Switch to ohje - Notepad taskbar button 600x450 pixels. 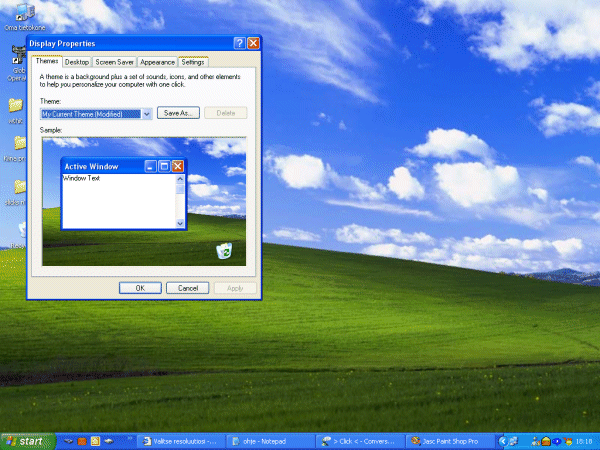tap(270, 441)
